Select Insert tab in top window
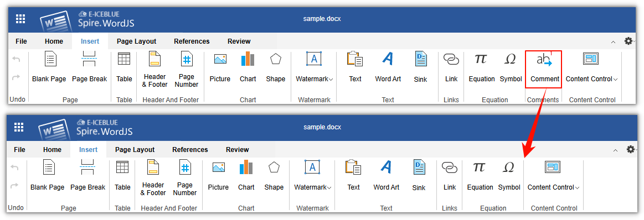 [x=90, y=41]
